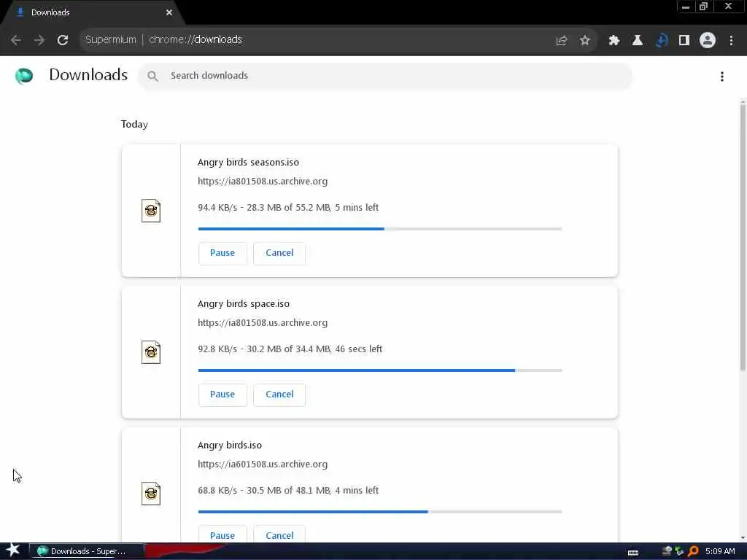The height and width of the screenshot is (560, 747).
Task: Click the scrollbar down arrow
Action: tap(743, 538)
